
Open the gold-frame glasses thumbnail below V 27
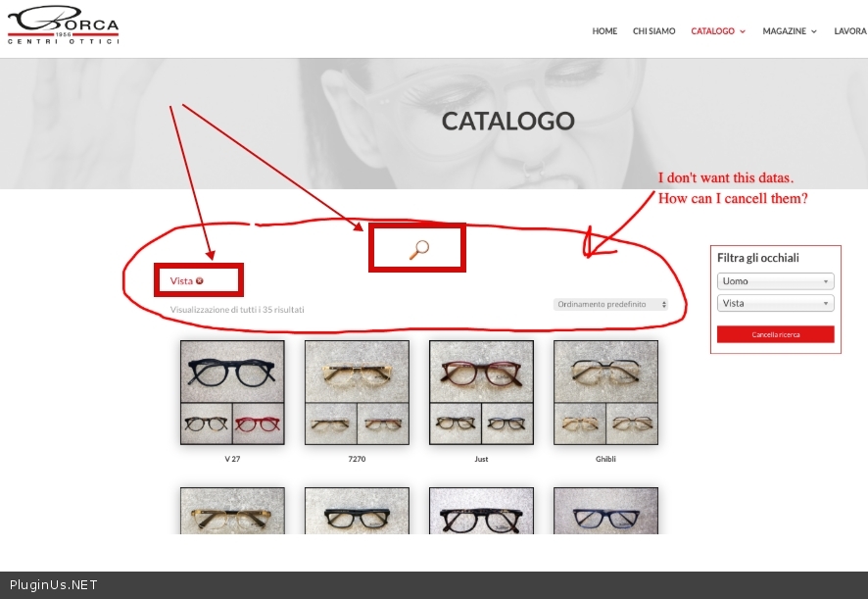point(232,511)
